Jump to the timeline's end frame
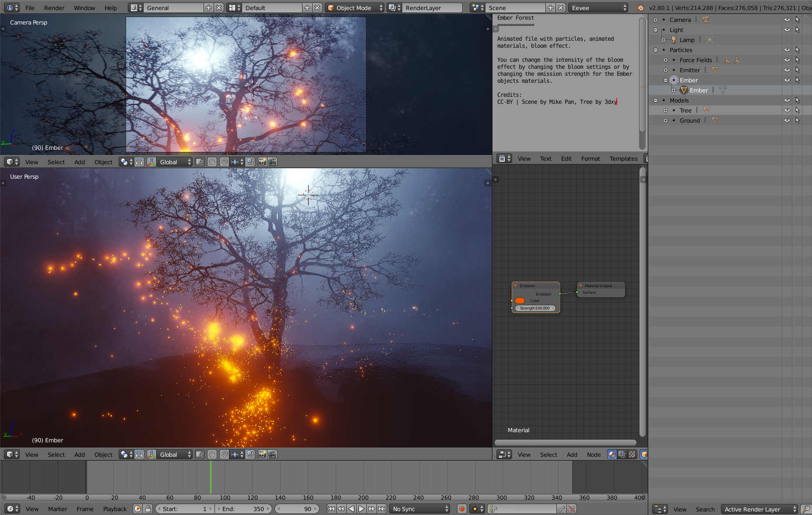Viewport: 812px width, 515px height. pos(382,508)
